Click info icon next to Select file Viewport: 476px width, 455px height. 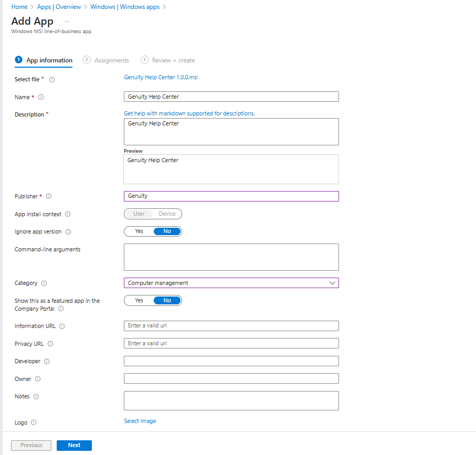point(52,80)
